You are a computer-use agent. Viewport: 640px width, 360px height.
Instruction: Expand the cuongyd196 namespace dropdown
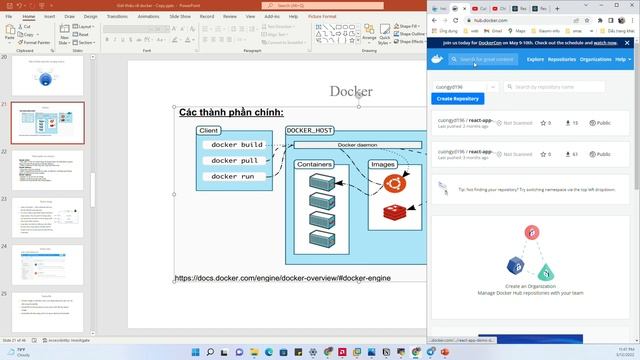point(493,87)
